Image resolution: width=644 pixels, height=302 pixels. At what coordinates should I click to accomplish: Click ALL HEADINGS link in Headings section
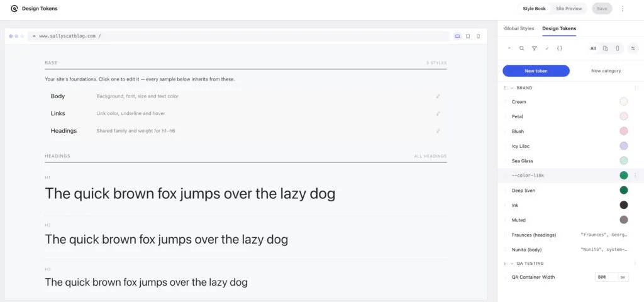(430, 156)
